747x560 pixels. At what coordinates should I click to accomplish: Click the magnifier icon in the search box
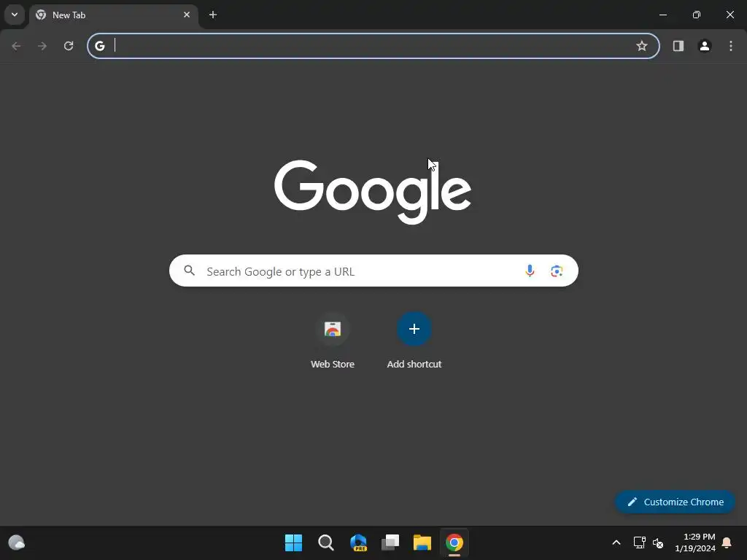(189, 271)
